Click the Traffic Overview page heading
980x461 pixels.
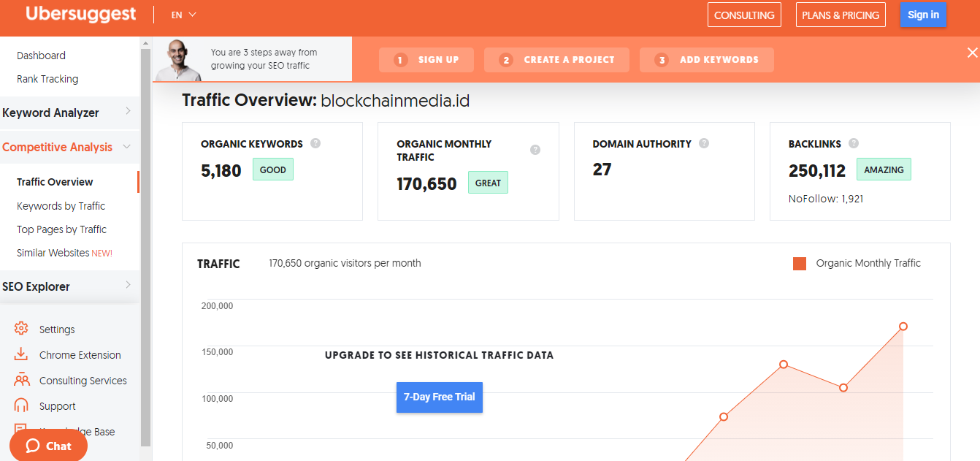coord(326,101)
